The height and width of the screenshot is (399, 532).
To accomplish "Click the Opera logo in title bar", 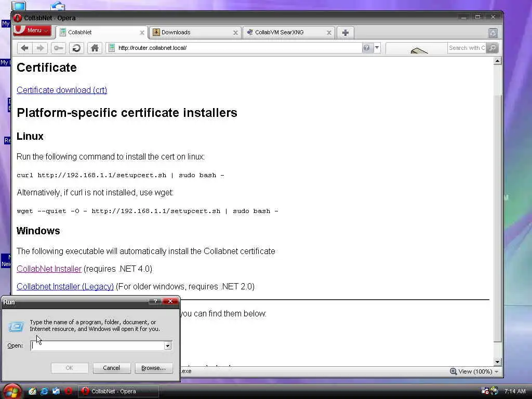I will click(18, 18).
